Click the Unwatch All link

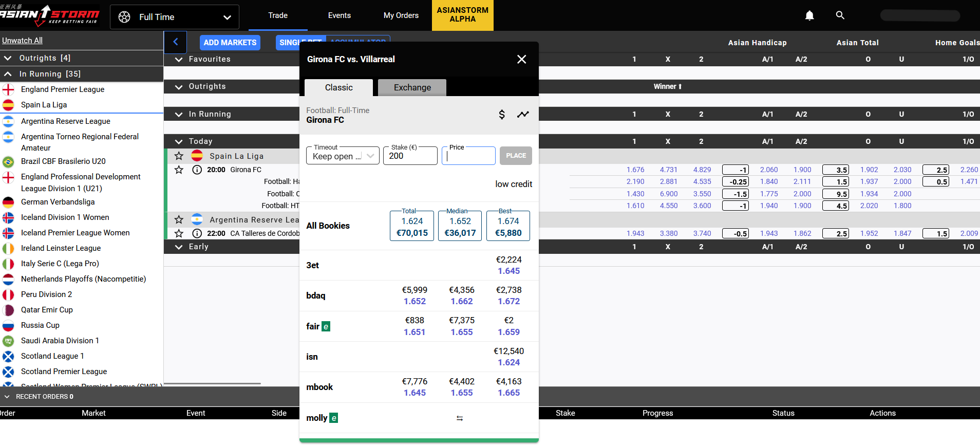click(x=22, y=41)
